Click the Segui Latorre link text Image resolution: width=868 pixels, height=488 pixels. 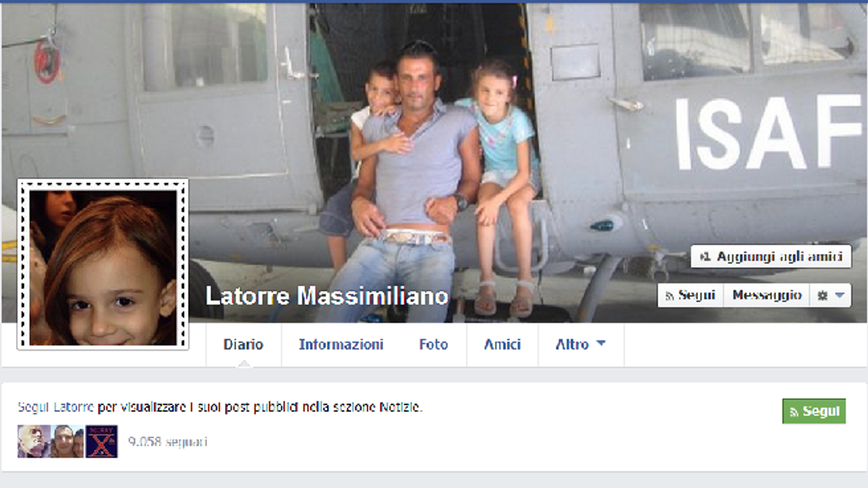click(56, 407)
